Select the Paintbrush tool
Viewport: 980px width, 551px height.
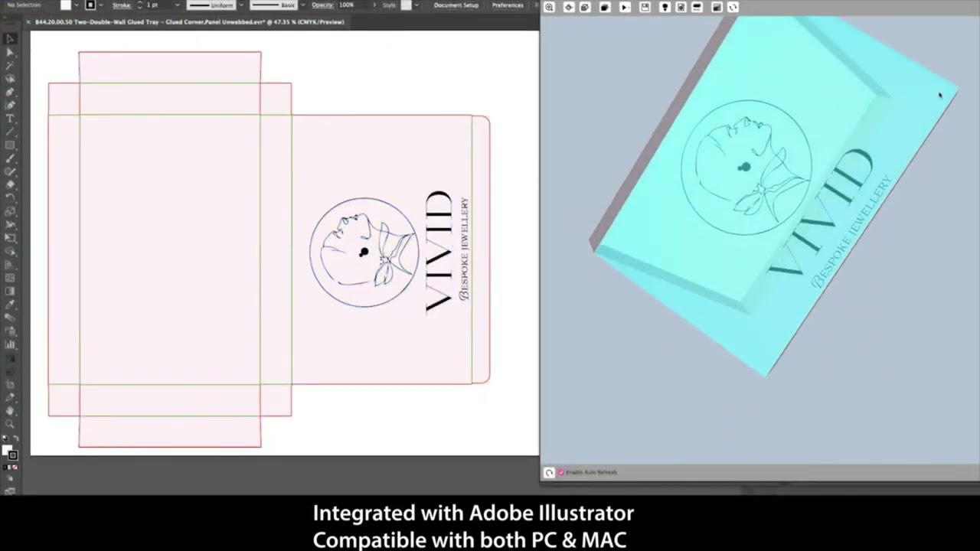pyautogui.click(x=10, y=158)
